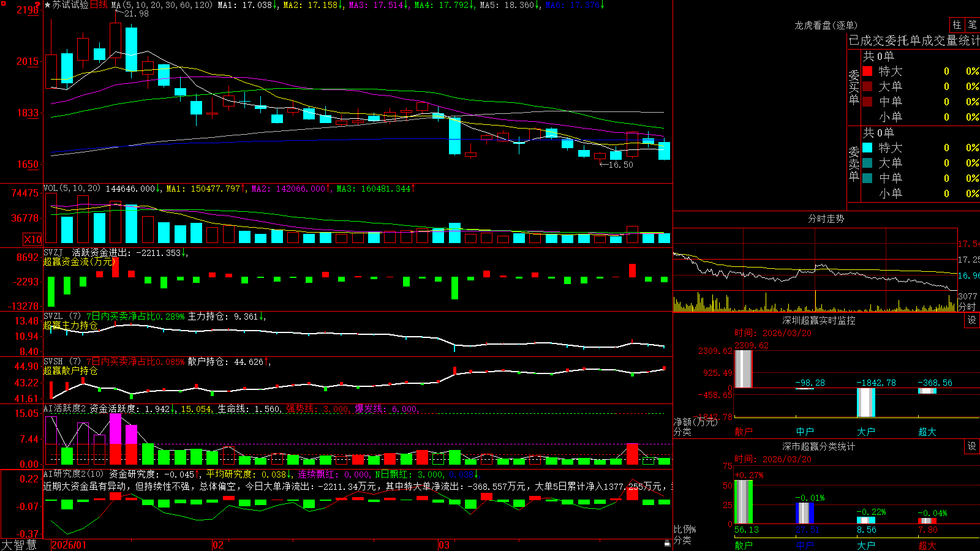The height and width of the screenshot is (551, 980).
Task: Click the 2026/01 date marker on time axis
Action: [69, 545]
